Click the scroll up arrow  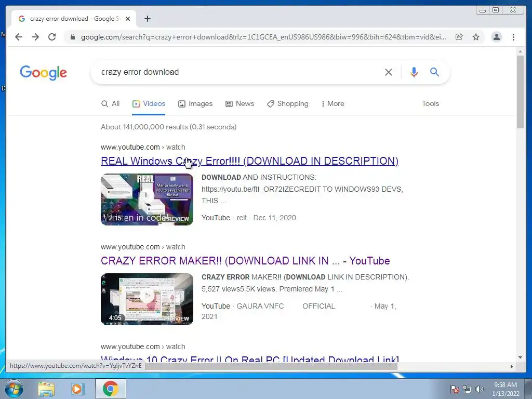coord(520,51)
